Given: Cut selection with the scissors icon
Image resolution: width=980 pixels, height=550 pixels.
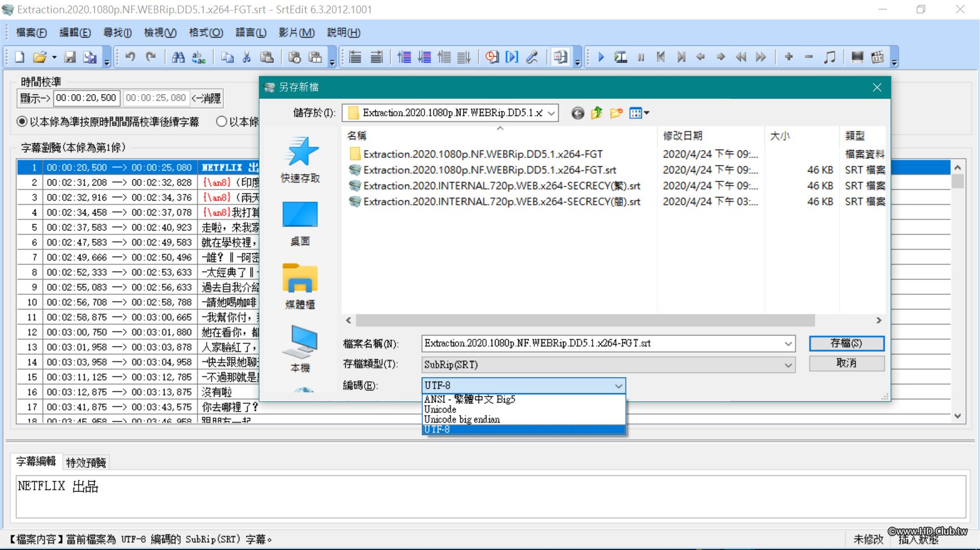Looking at the screenshot, I should (x=247, y=57).
